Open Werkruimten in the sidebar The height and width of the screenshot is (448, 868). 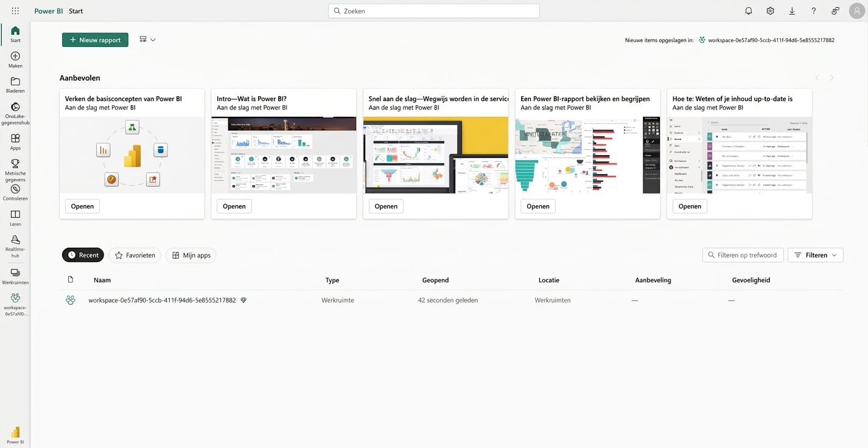point(15,277)
